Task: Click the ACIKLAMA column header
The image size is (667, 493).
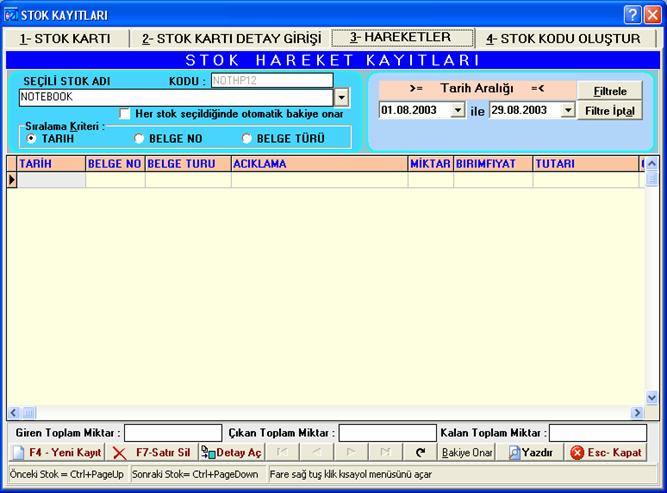Action: (x=319, y=164)
